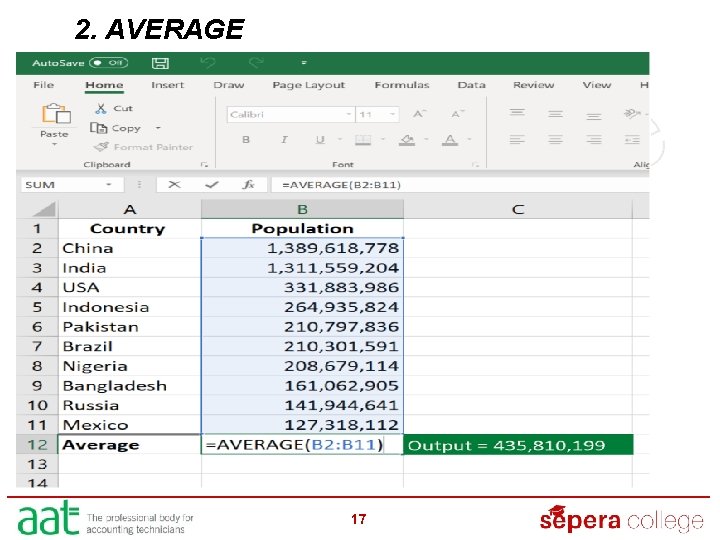Expand the Underline style dropdown arrow
Screen dimensions: 720x540
(340, 139)
